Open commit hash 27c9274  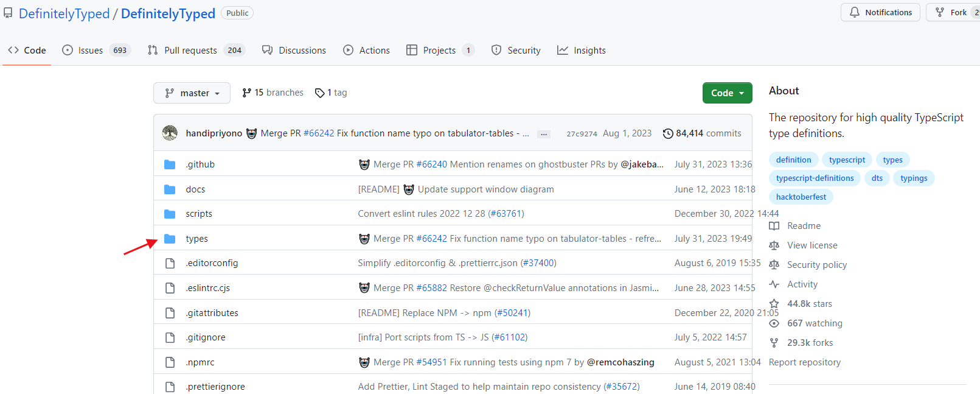(x=582, y=134)
